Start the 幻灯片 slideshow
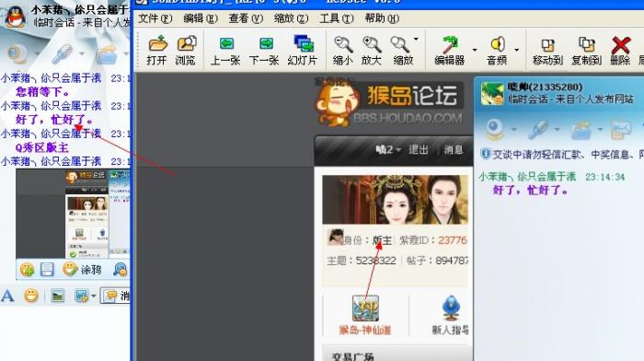Screen dimensions: 644x361 pos(303,50)
